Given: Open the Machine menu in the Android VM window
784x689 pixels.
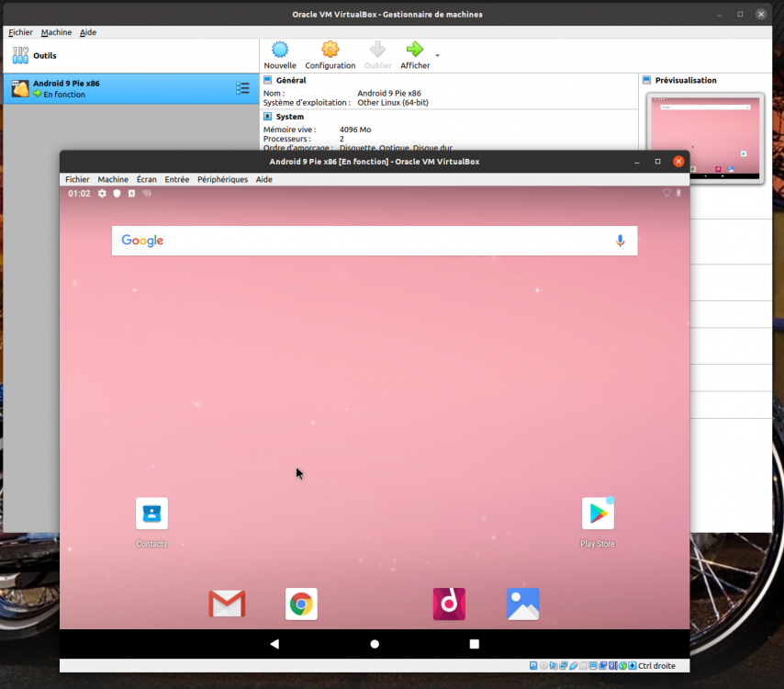Looking at the screenshot, I should coord(113,179).
